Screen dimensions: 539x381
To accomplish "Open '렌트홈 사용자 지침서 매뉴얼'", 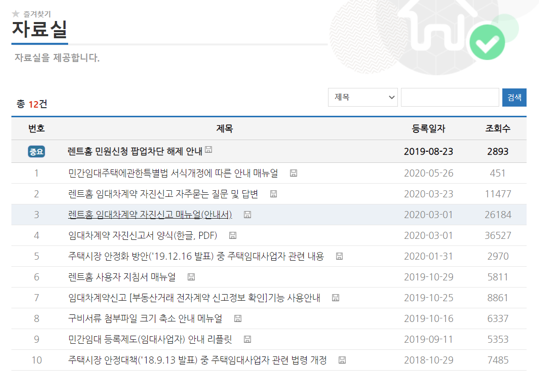I will tap(122, 277).
